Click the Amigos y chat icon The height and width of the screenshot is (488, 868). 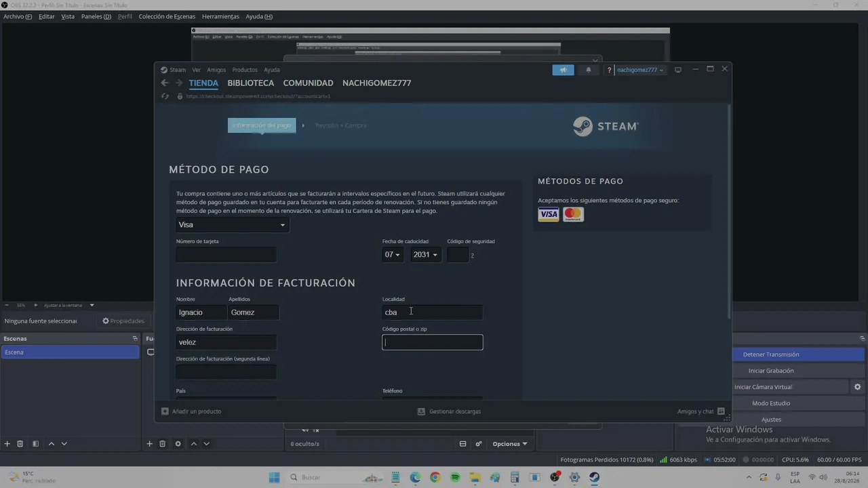tap(721, 411)
